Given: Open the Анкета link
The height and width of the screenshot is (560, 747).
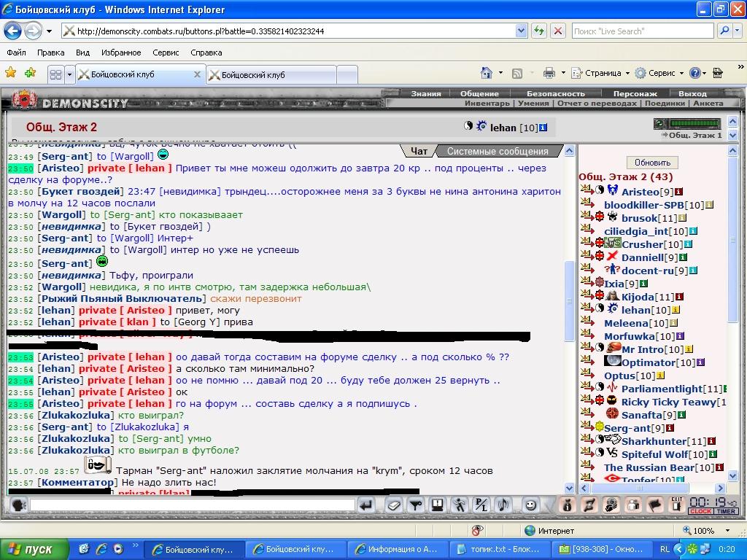Looking at the screenshot, I should pyautogui.click(x=708, y=103).
